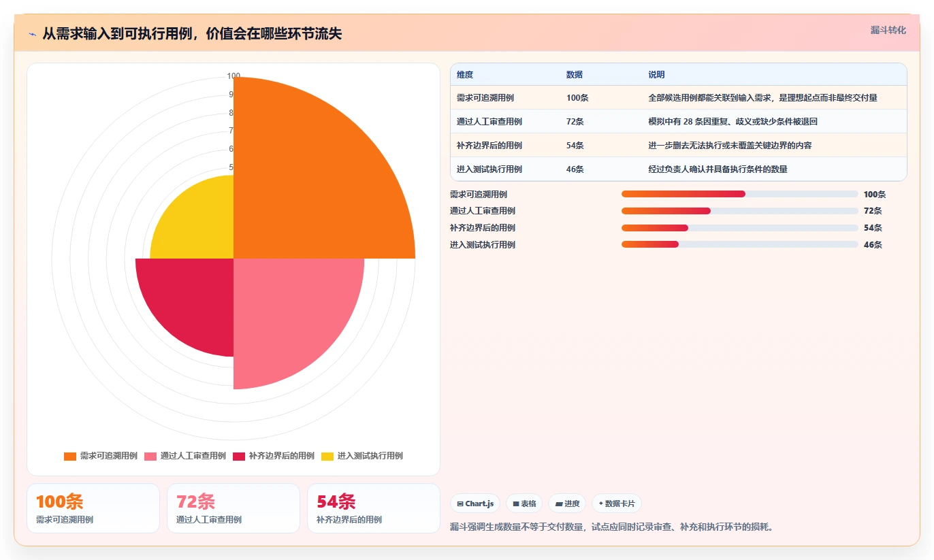Screen dimensions: 934x560
Task: Click the 数据 column header
Action: 575,75
